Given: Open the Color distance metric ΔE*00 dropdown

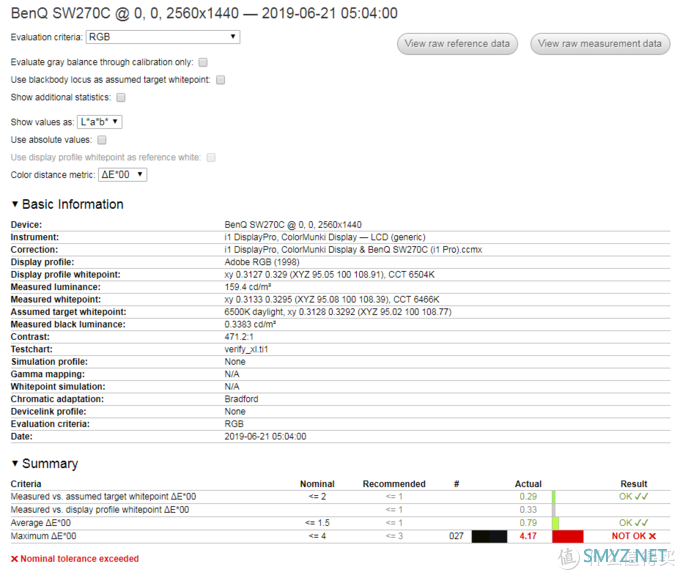Looking at the screenshot, I should coord(122,175).
